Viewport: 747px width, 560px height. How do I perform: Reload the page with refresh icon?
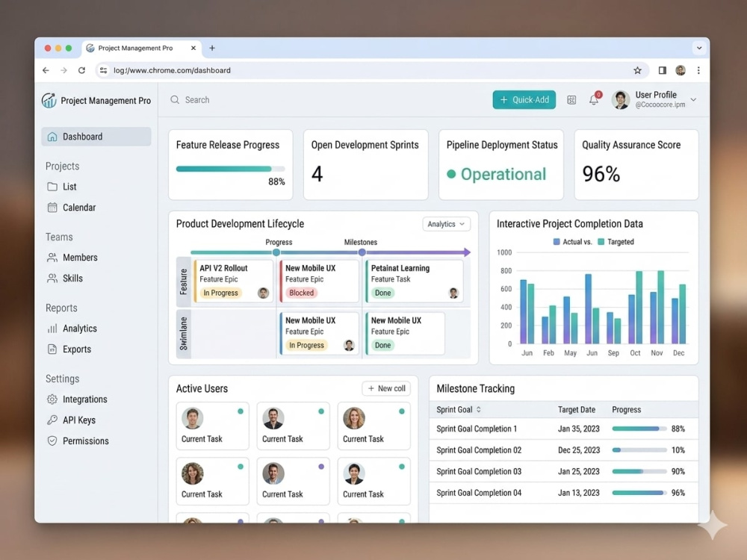[82, 70]
